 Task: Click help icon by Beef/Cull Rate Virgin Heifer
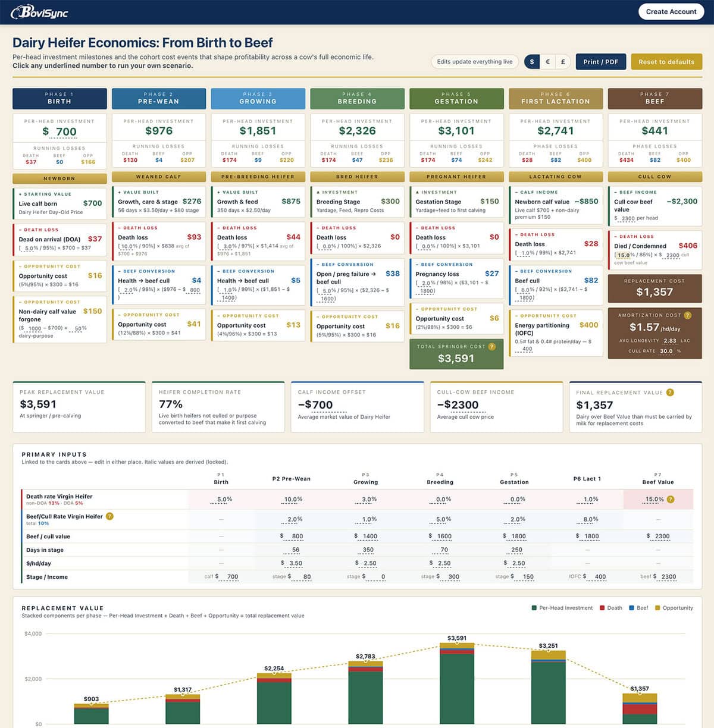[x=109, y=516]
